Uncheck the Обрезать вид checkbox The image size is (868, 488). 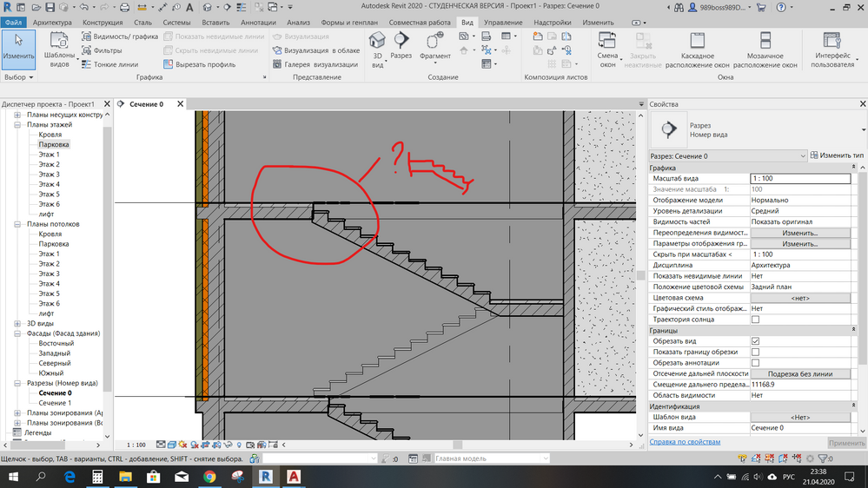pyautogui.click(x=755, y=341)
